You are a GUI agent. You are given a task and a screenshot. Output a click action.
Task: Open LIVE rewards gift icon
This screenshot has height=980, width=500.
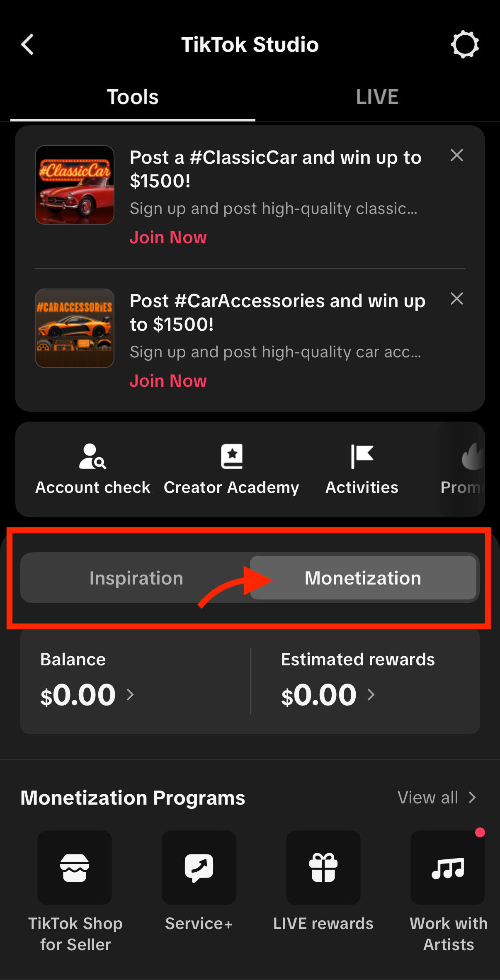click(323, 868)
